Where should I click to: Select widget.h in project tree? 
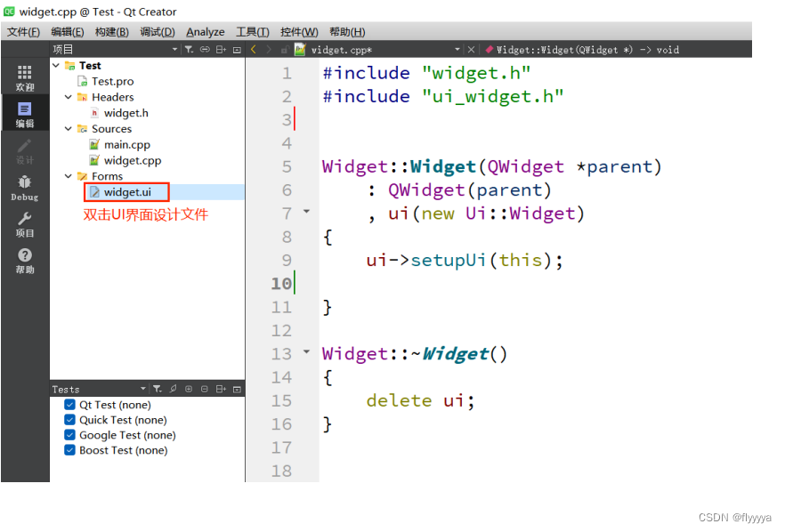coord(126,113)
